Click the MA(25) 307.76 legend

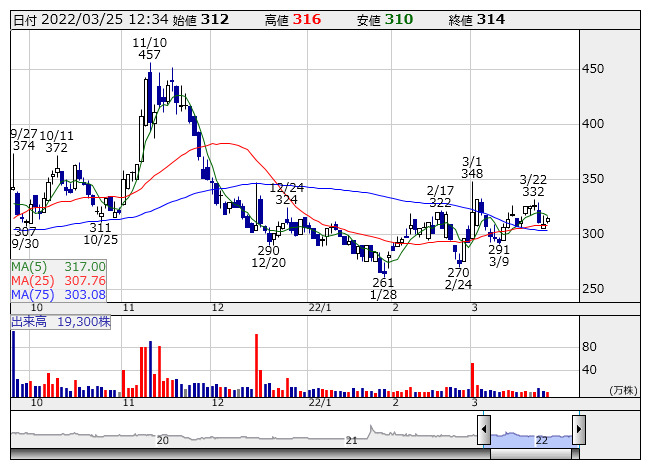coord(58,281)
